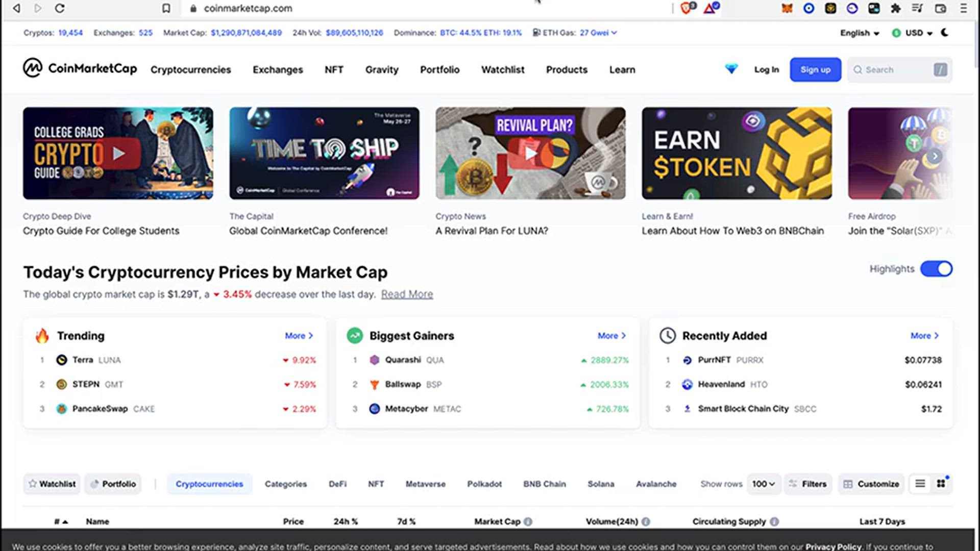Open the Watchlist star filter
Image resolution: width=980 pixels, height=551 pixels.
click(53, 484)
